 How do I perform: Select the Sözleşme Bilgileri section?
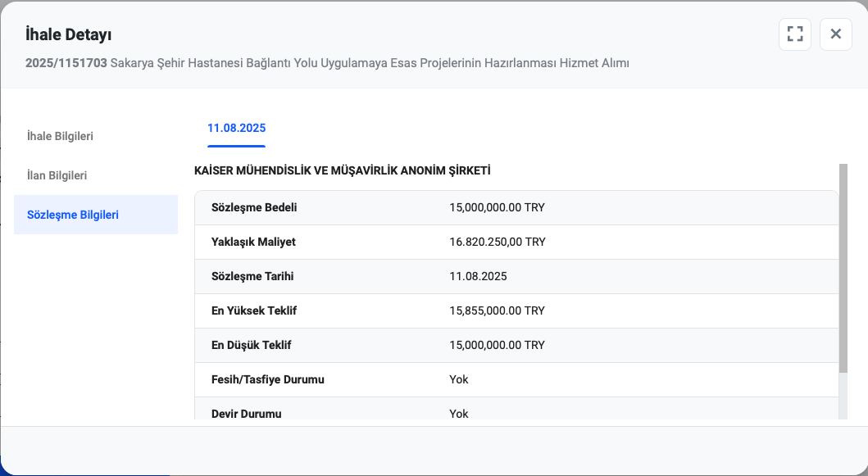pos(96,215)
